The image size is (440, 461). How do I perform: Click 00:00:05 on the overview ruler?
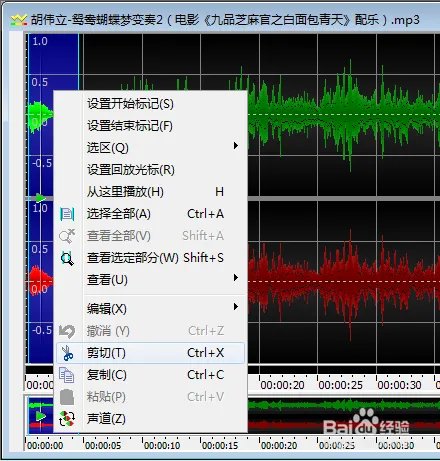point(103,446)
